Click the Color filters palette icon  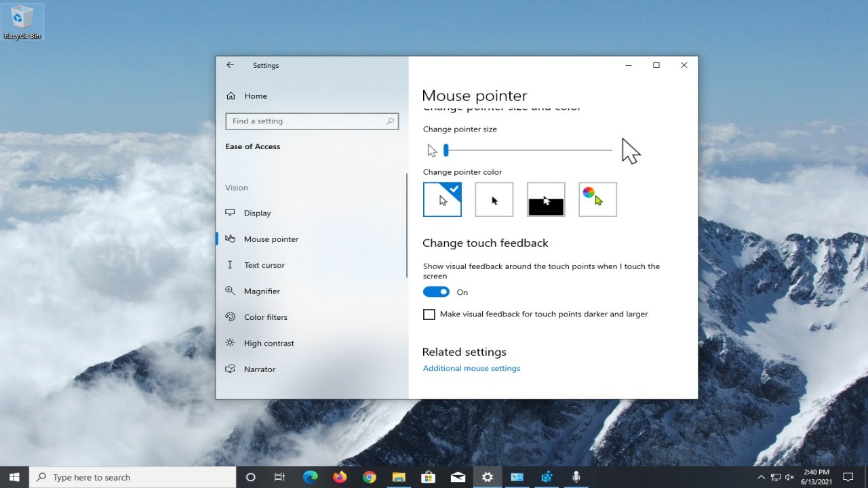231,317
